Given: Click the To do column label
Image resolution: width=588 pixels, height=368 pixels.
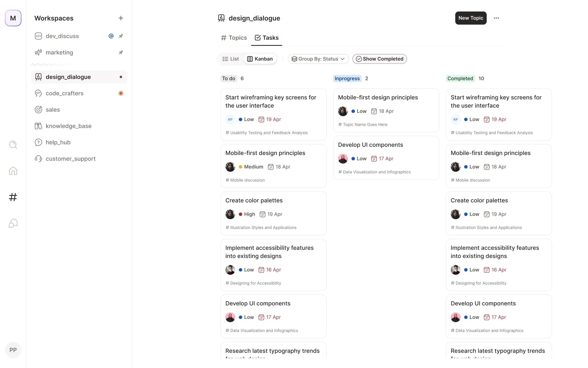Looking at the screenshot, I should [x=229, y=79].
